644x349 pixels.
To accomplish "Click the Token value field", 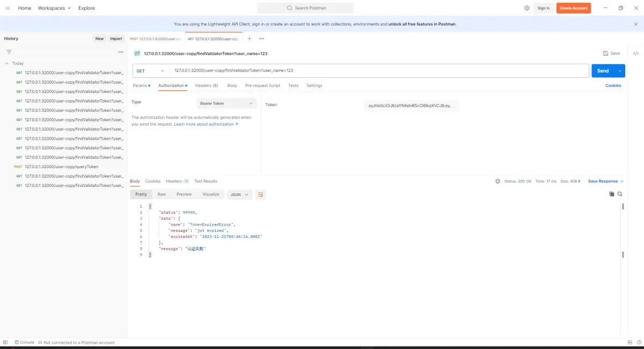I will pyautogui.click(x=412, y=106).
